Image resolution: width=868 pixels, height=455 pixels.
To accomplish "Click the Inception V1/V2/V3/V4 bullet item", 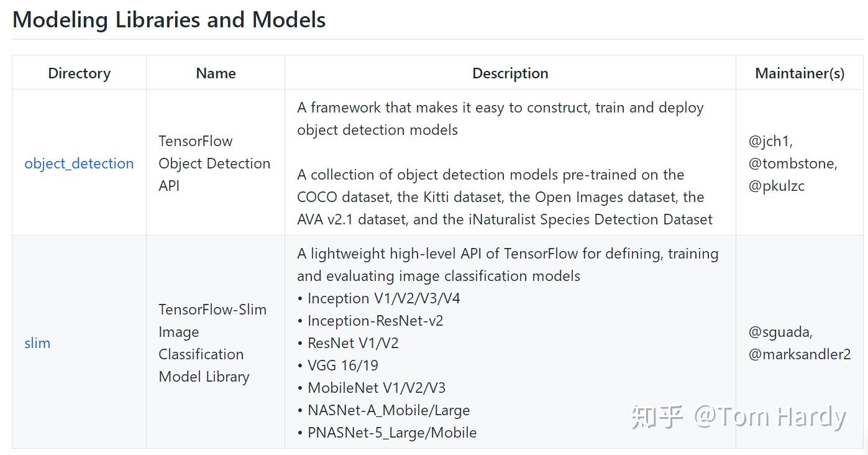I will tap(383, 298).
